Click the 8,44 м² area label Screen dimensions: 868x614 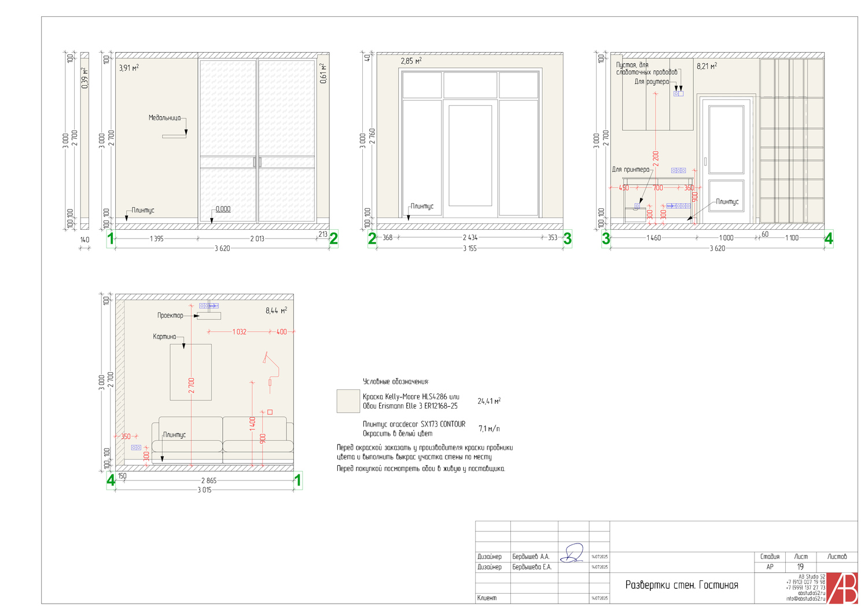276,311
